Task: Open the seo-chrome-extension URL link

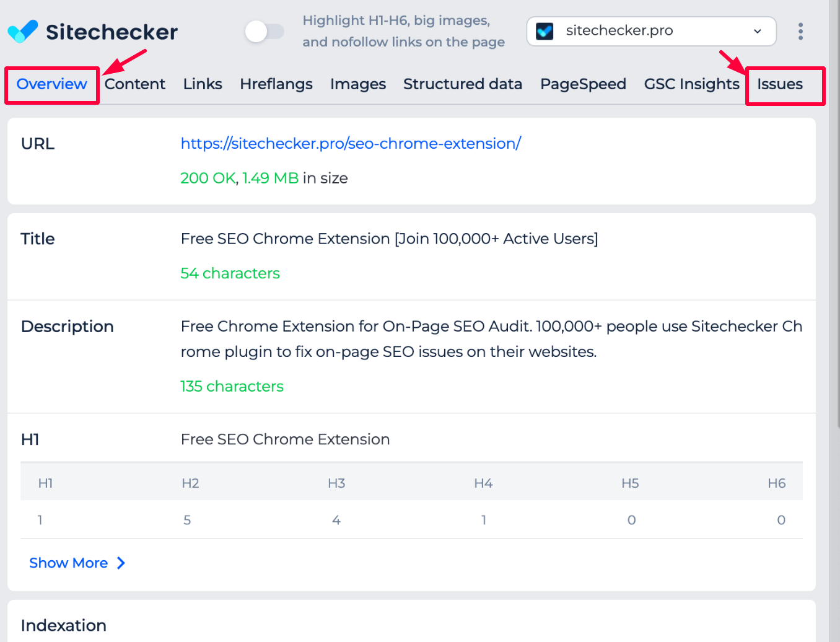Action: click(351, 144)
